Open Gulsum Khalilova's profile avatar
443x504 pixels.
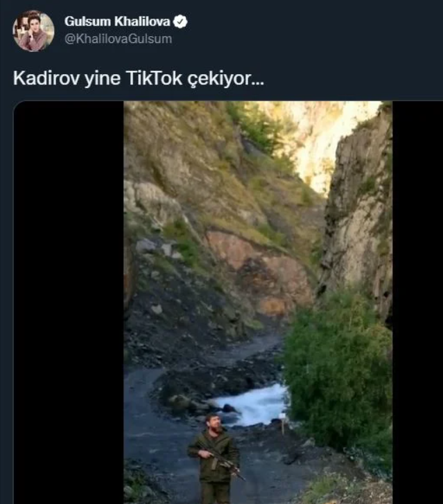(33, 31)
